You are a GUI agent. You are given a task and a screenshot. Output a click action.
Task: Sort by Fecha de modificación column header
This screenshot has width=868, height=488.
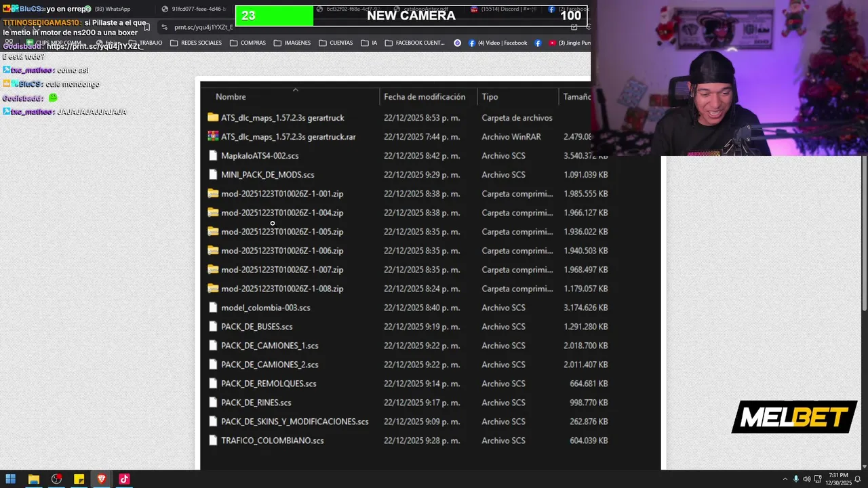tap(425, 97)
